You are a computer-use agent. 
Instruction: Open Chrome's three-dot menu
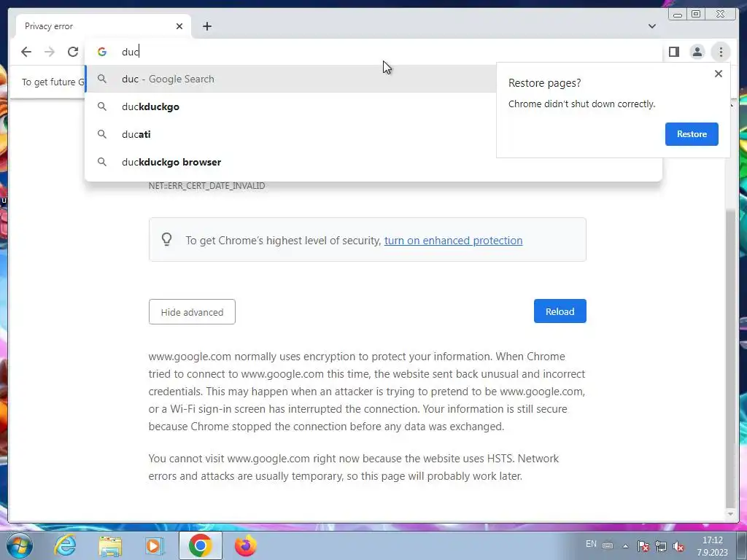721,52
